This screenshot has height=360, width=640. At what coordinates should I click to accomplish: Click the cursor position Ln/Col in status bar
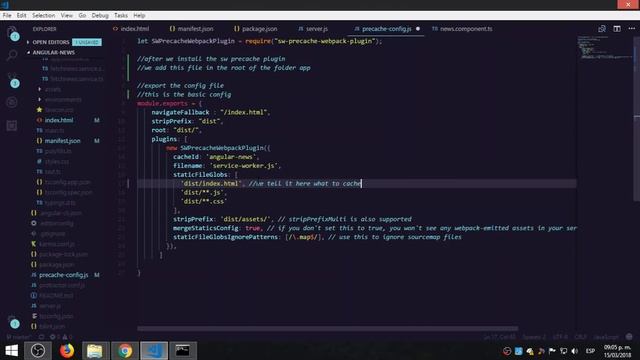[500, 337]
